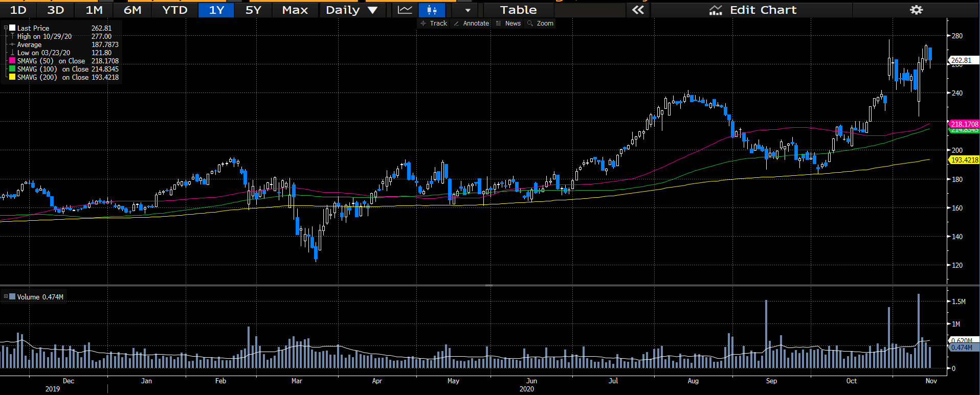980x395 pixels.
Task: Click the green SMAVG (100) swatch
Action: point(12,69)
